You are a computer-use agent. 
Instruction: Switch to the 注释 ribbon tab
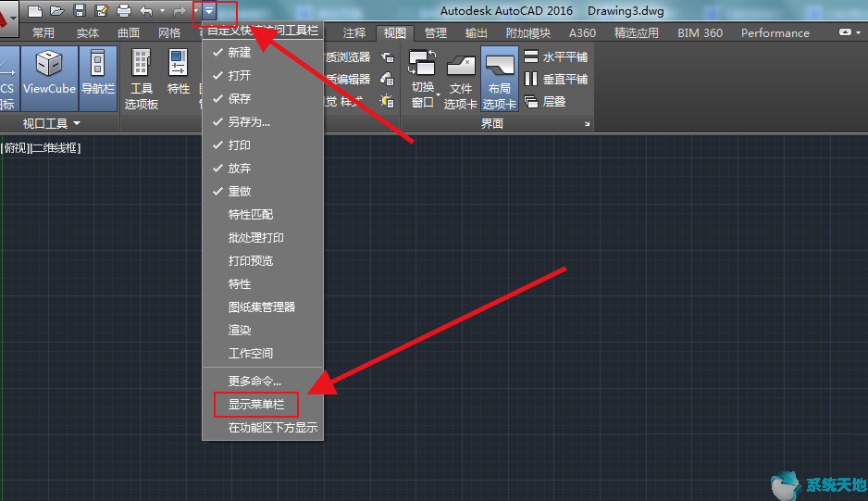tap(354, 33)
